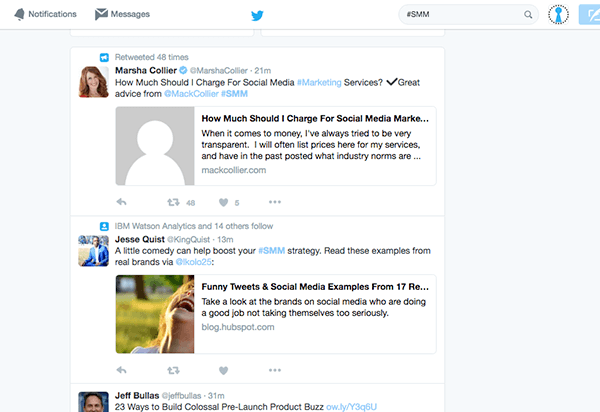Open more options on Marsha Collier's tweet
The image size is (600, 412).
click(x=275, y=202)
